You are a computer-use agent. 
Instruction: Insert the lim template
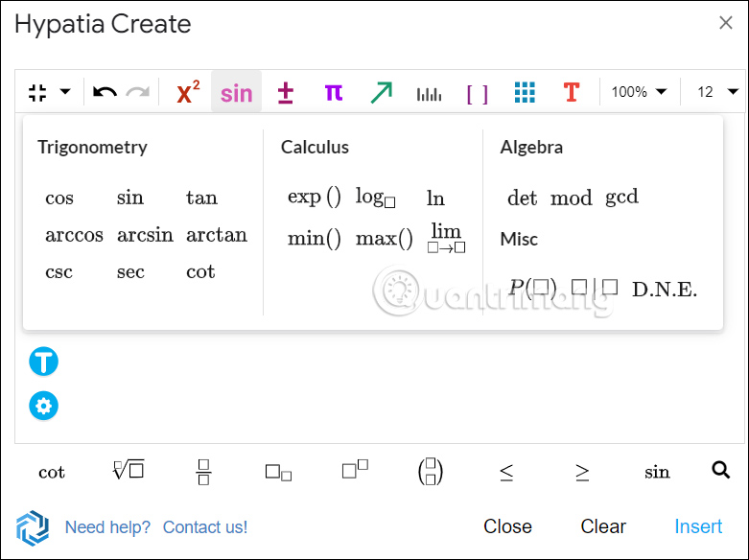[446, 238]
